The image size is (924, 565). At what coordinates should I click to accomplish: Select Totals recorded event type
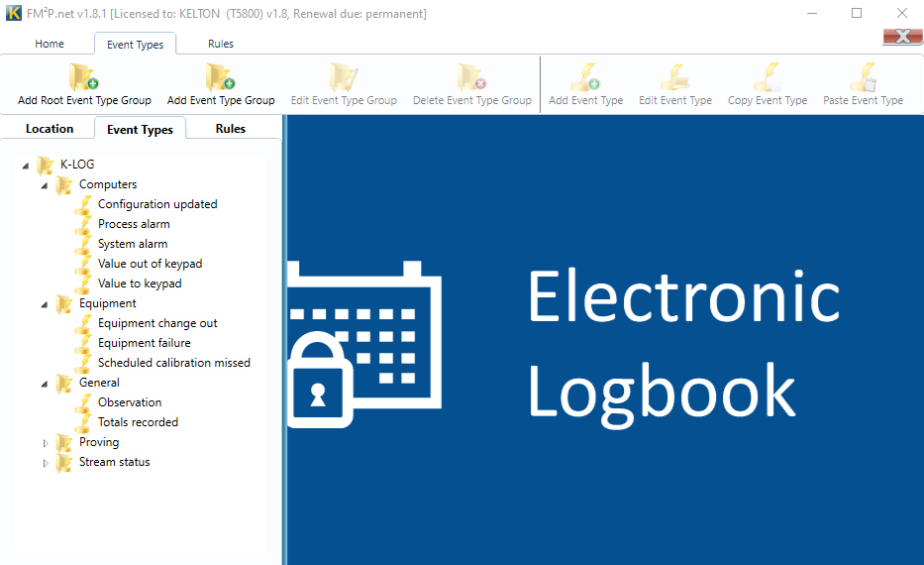coord(138,422)
